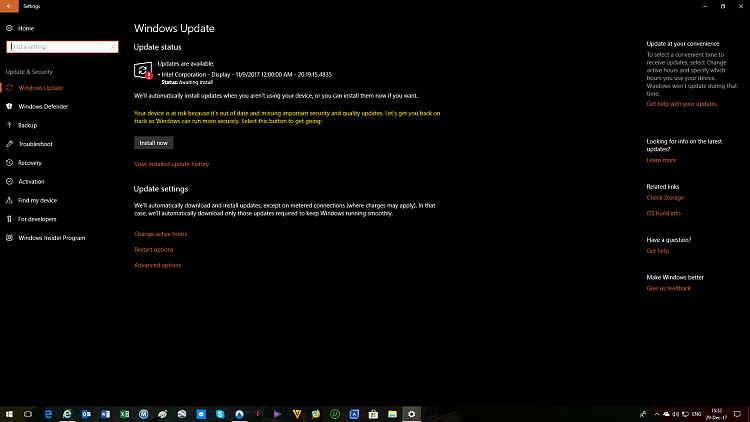
Task: Open Windows Insider Program page
Action: 52,238
